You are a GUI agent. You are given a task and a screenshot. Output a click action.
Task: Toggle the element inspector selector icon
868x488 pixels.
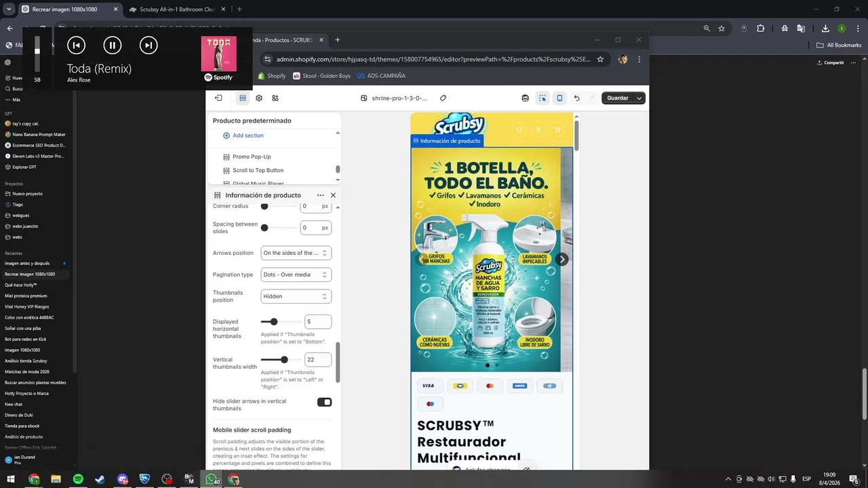542,98
